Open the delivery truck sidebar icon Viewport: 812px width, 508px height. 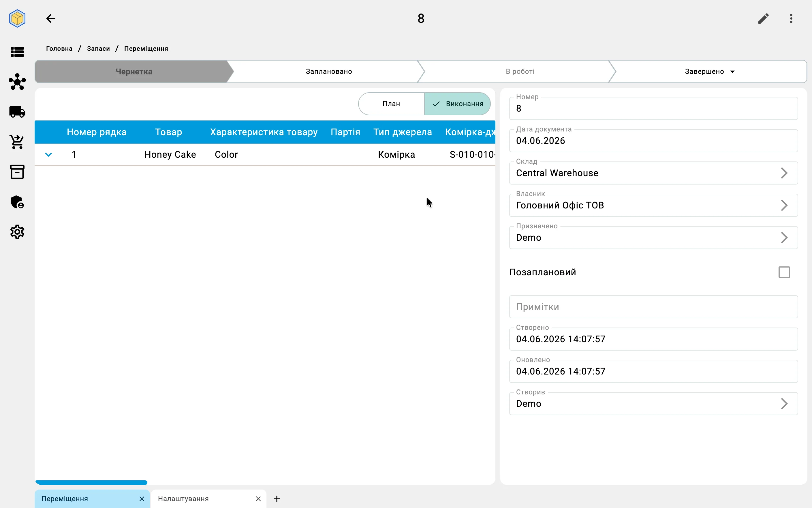[x=17, y=112]
